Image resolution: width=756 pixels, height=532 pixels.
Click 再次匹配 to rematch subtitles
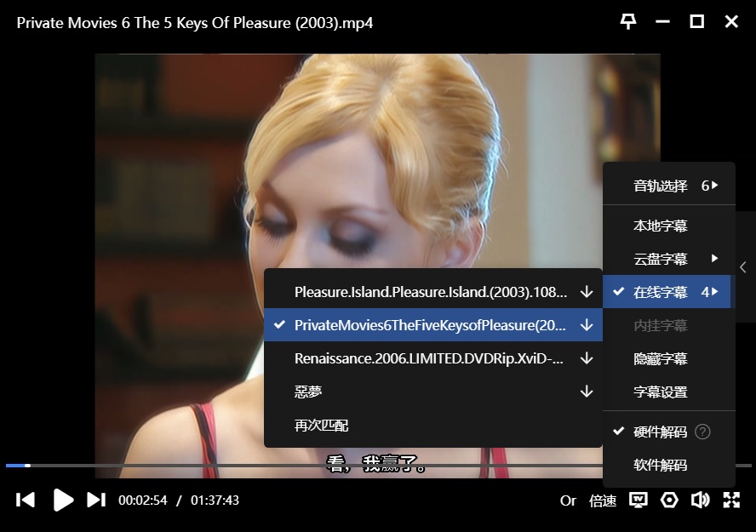321,425
